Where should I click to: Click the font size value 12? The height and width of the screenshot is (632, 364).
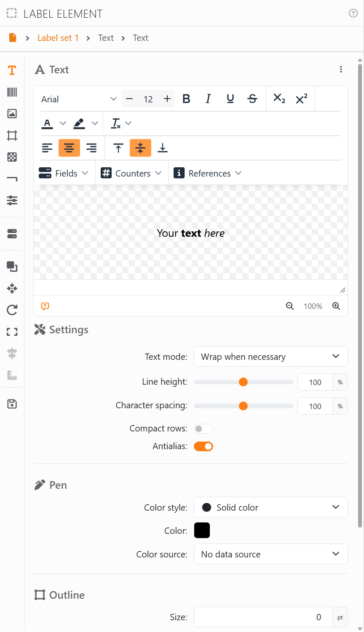[x=148, y=99]
